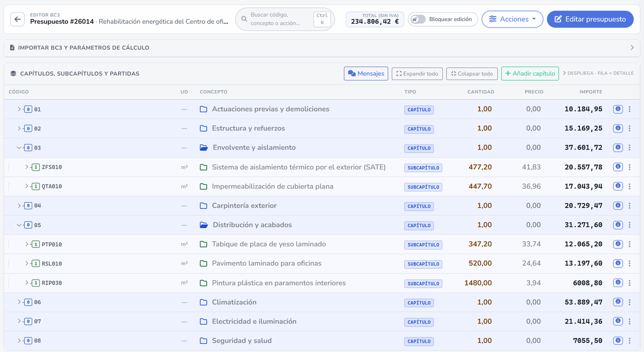Open Mensajes button

coord(366,73)
